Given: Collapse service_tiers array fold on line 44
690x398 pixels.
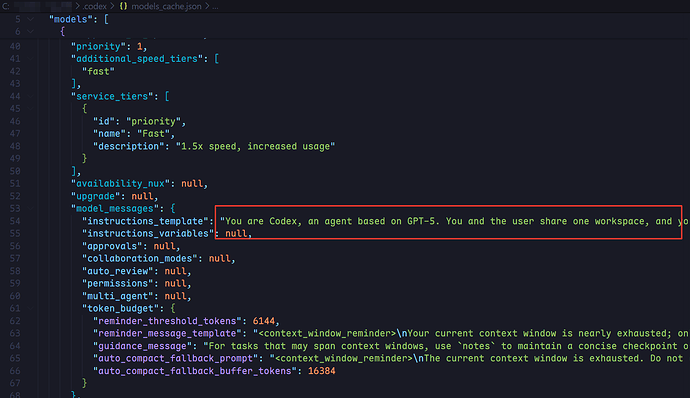Looking at the screenshot, I should pyautogui.click(x=30, y=96).
